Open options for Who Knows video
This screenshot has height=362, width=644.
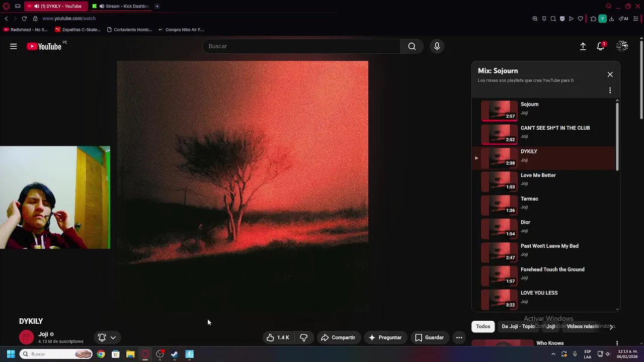click(x=617, y=343)
